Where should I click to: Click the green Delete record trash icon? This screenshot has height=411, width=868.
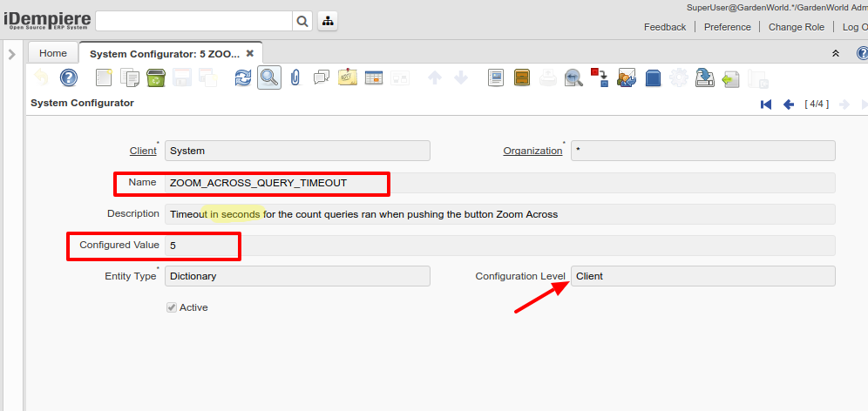[156, 78]
